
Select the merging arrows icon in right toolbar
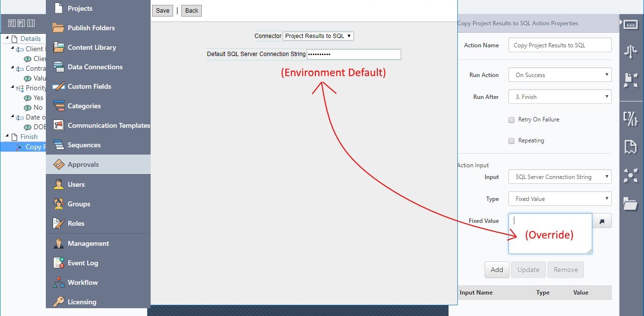630,52
